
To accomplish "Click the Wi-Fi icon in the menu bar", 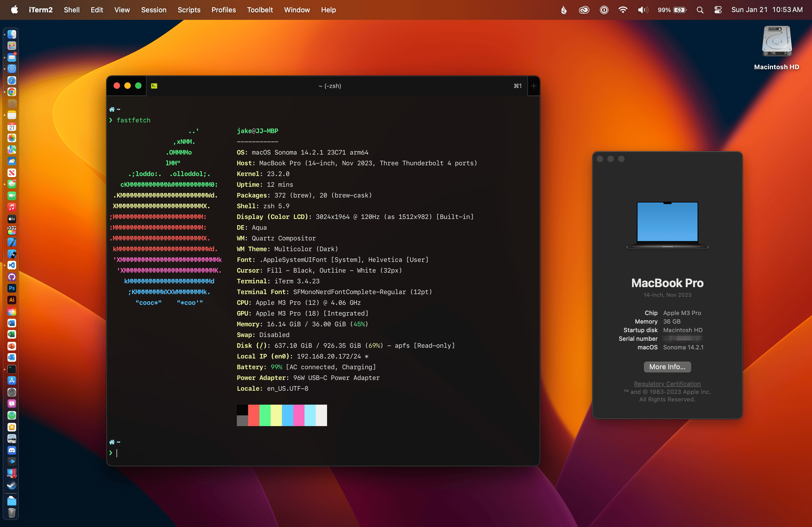I will (623, 10).
